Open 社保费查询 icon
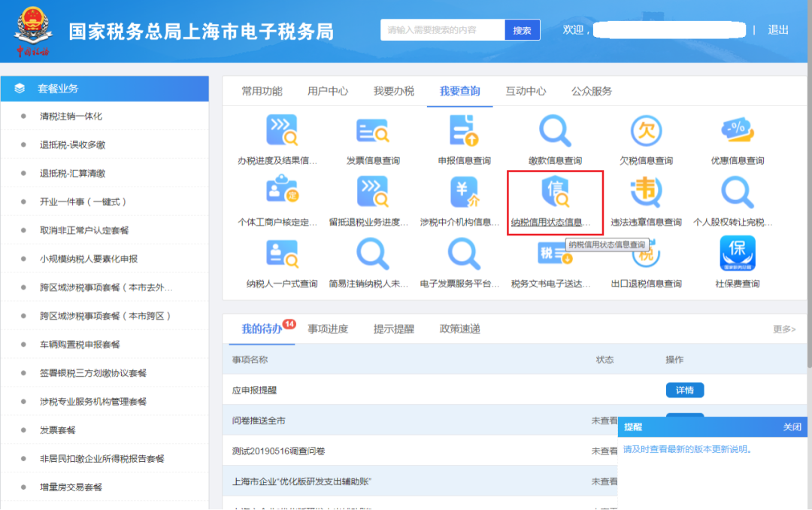The image size is (812, 510). point(737,253)
